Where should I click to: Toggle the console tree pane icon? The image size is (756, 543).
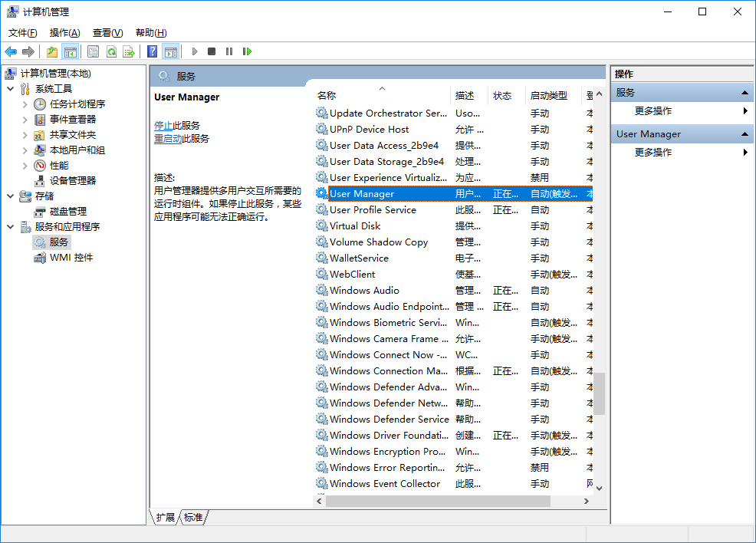click(70, 51)
